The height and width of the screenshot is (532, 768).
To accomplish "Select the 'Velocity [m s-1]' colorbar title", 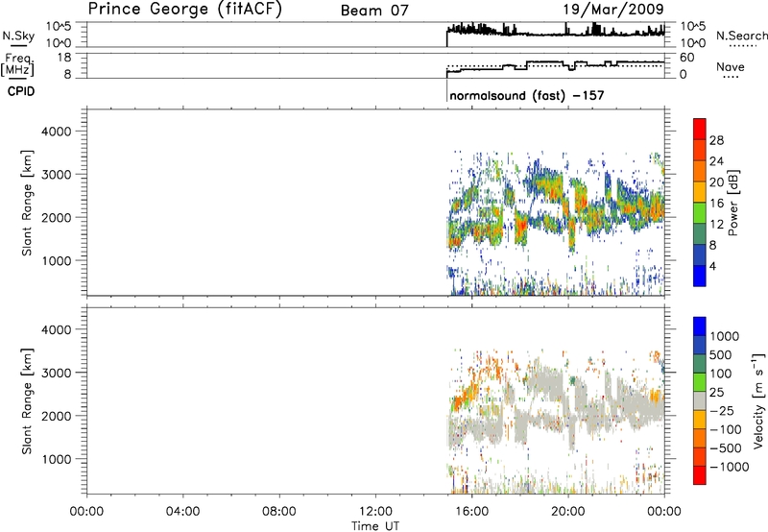I will coord(758,400).
